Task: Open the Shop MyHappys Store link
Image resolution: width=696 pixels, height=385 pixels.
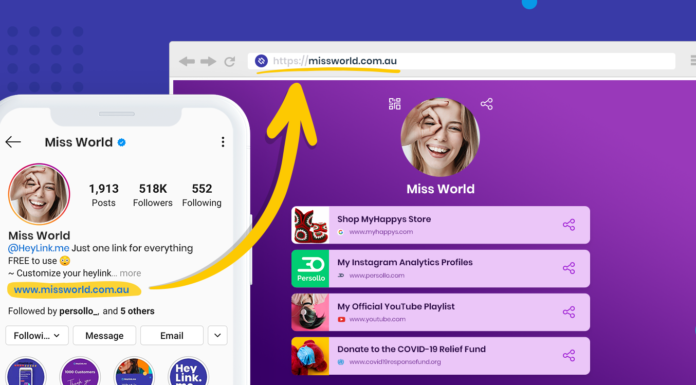Action: pyautogui.click(x=440, y=225)
